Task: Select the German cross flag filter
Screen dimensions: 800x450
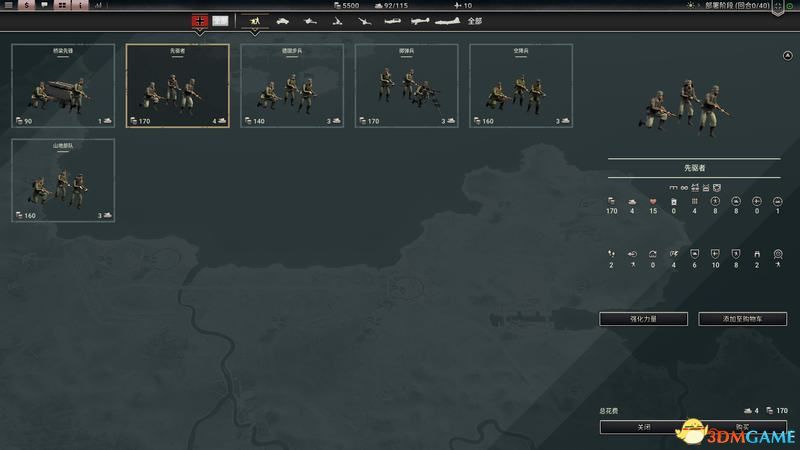Action: pos(199,21)
